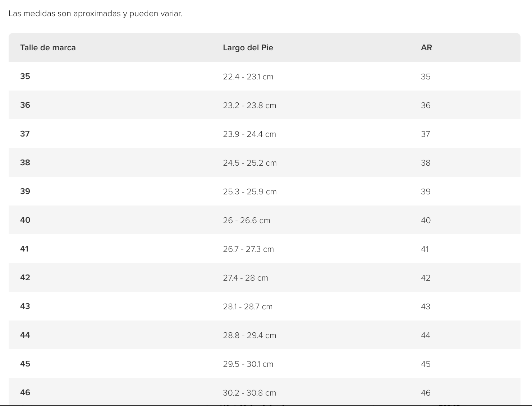Select the 28.8 - 29.4 cm measurement
The height and width of the screenshot is (406, 532).
(249, 335)
